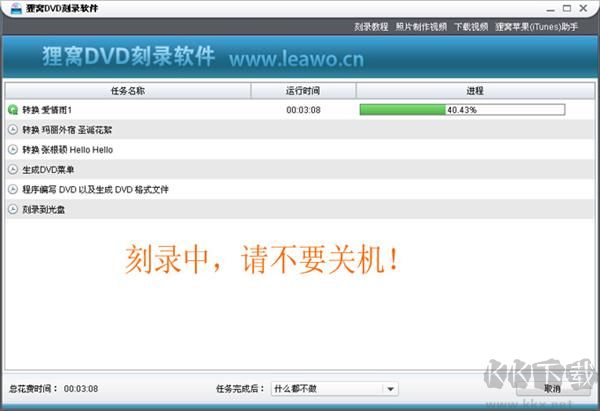Click the 00:03:08 run time cell

(303, 110)
